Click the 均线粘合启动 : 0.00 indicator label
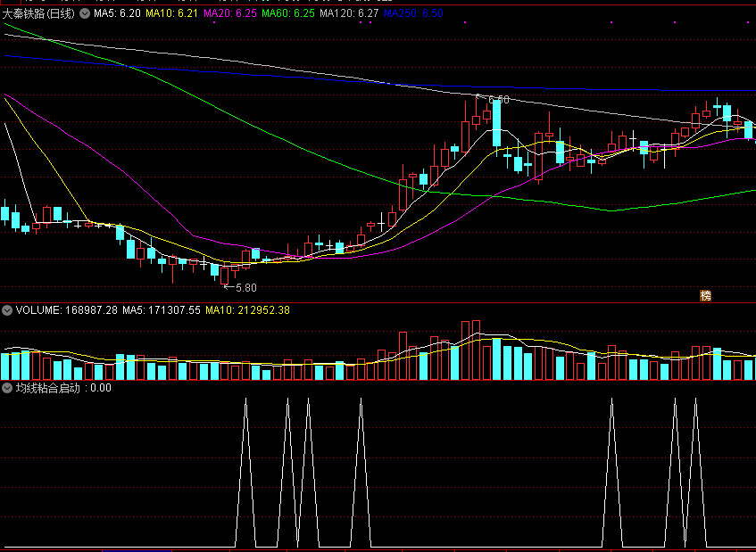The width and height of the screenshot is (756, 552). click(x=63, y=388)
